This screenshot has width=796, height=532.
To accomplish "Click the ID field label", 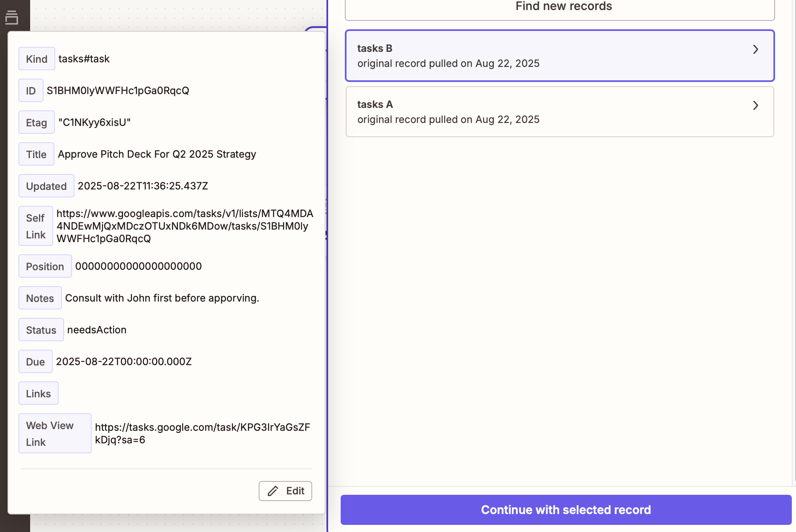I will (x=31, y=91).
